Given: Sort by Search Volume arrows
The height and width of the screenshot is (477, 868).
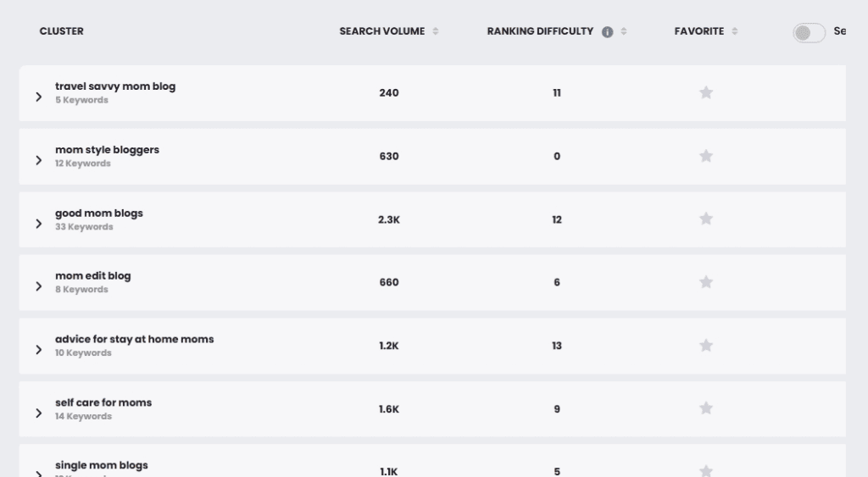Looking at the screenshot, I should click(x=436, y=31).
